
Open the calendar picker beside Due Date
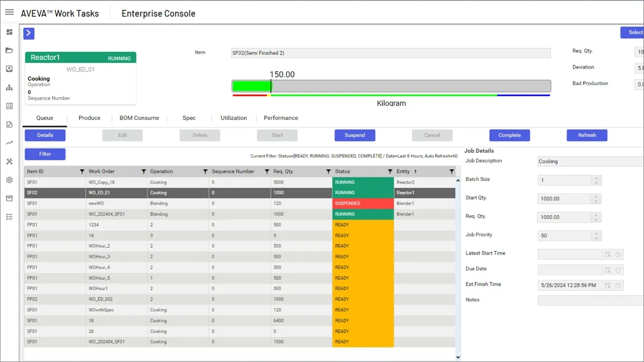[608, 269]
